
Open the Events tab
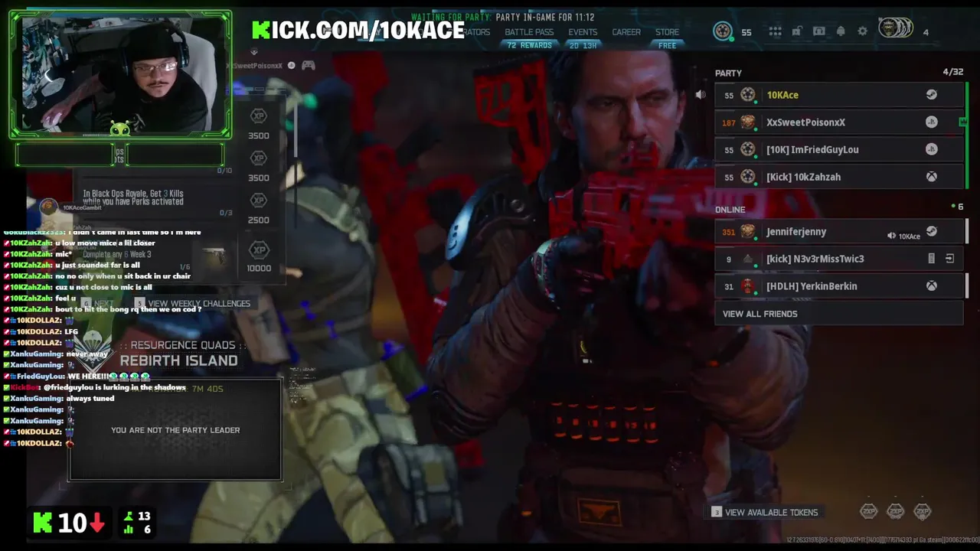click(x=583, y=32)
